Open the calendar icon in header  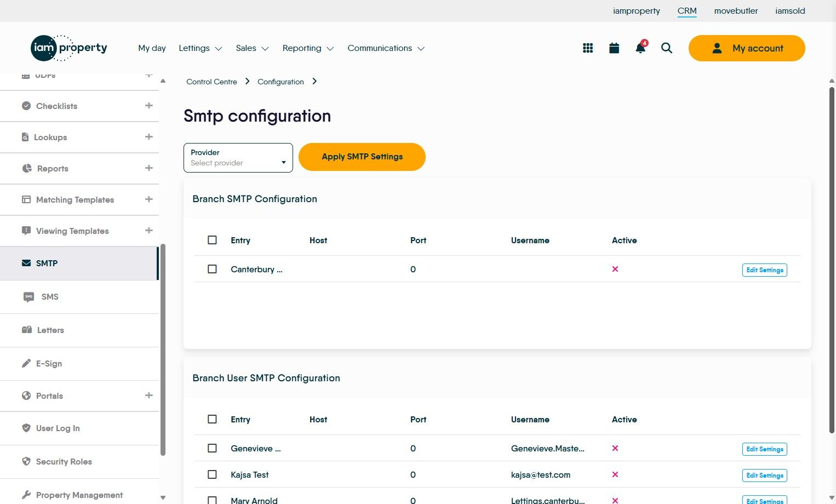click(x=614, y=48)
